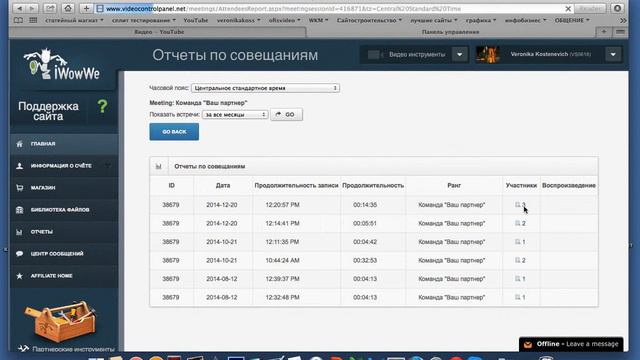The image size is (640, 360).
Task: Click the 'Участники' column header
Action: [521, 185]
